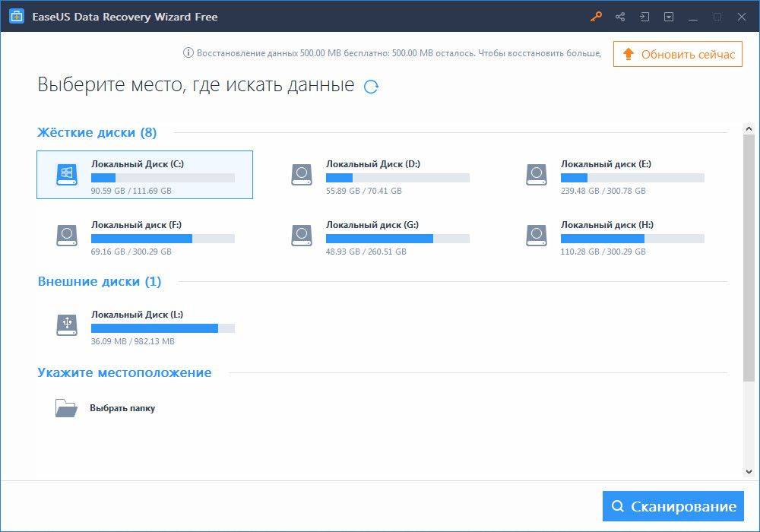Screen dimensions: 760x532
Task: Click the folder icon beside Выбрать папку
Action: pyautogui.click(x=66, y=408)
